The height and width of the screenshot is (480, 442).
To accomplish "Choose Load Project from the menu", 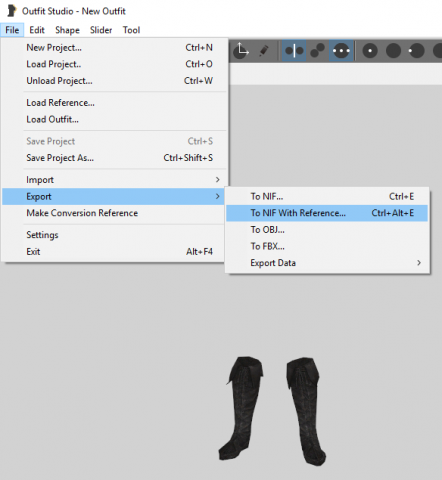I will pos(114,64).
